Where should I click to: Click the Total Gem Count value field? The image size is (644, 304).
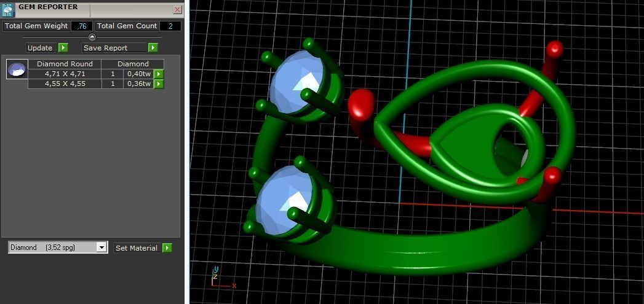point(170,26)
